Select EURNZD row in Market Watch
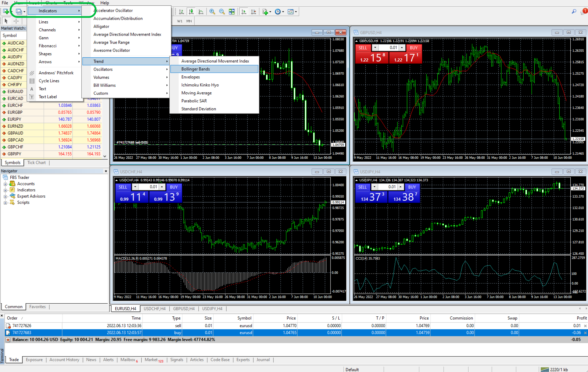The width and height of the screenshot is (588, 372). pos(51,126)
